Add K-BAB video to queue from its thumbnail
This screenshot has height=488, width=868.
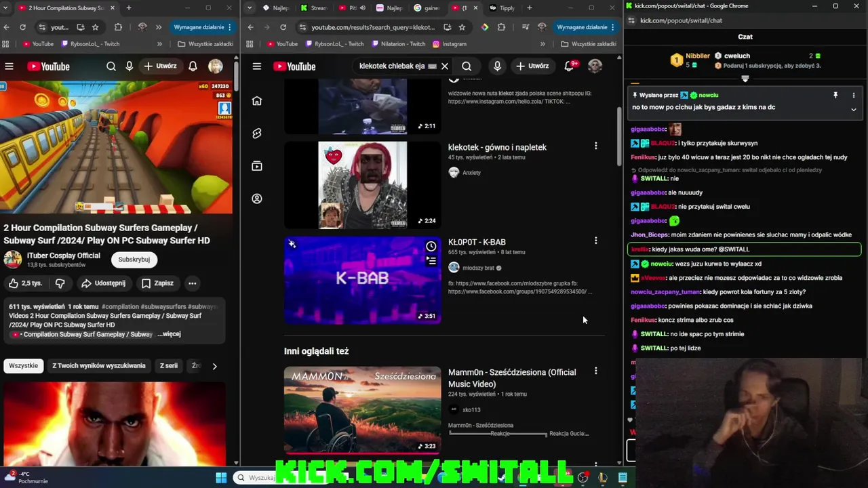[x=431, y=260]
